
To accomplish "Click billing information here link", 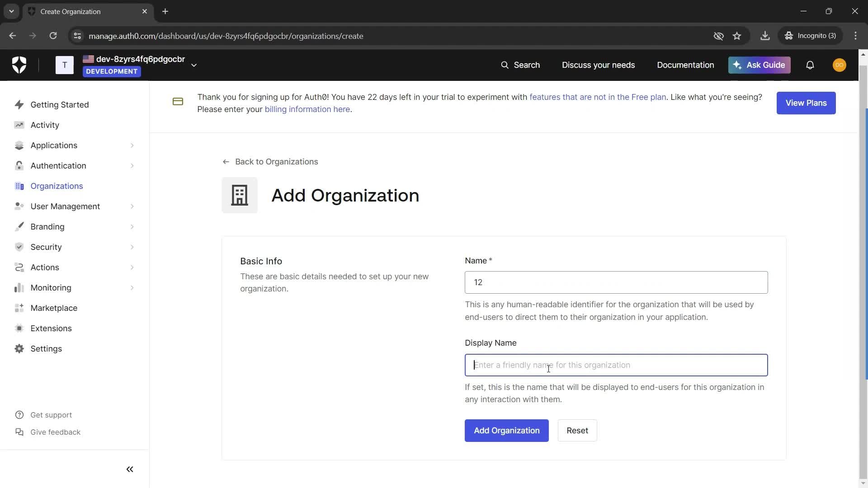I will tap(307, 109).
